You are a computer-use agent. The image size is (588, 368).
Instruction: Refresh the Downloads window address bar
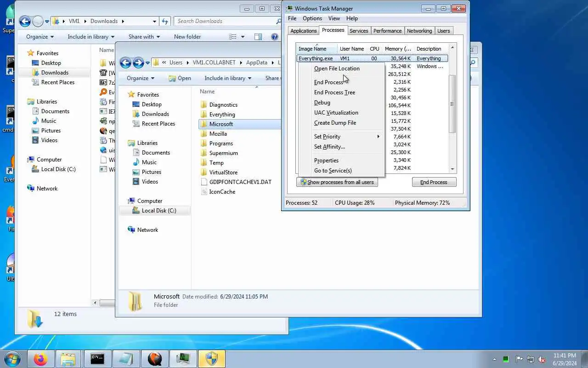click(165, 21)
